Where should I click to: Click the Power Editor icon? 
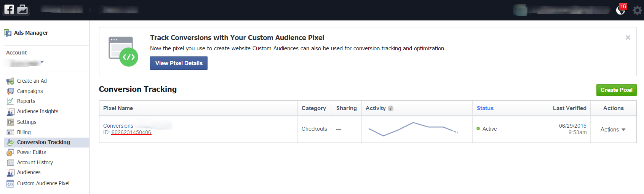[x=10, y=152]
